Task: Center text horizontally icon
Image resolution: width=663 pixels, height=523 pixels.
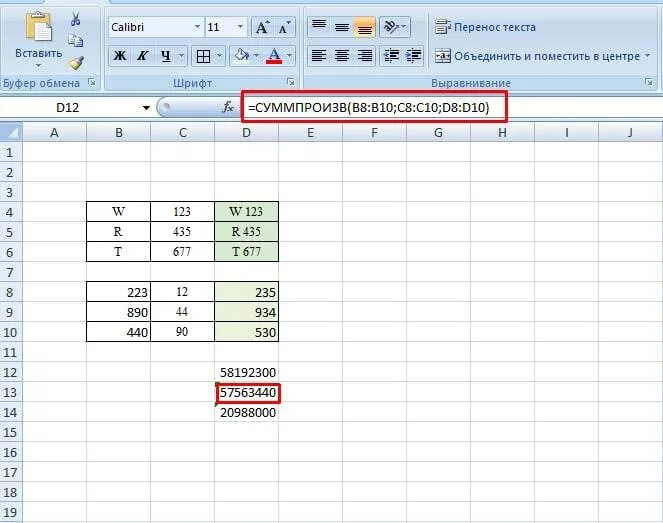Action: (342, 56)
